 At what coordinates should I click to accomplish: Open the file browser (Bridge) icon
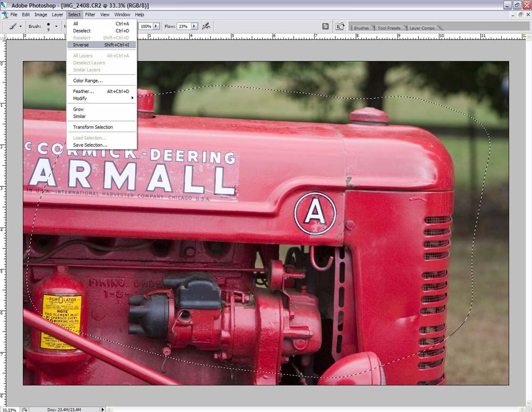click(339, 26)
